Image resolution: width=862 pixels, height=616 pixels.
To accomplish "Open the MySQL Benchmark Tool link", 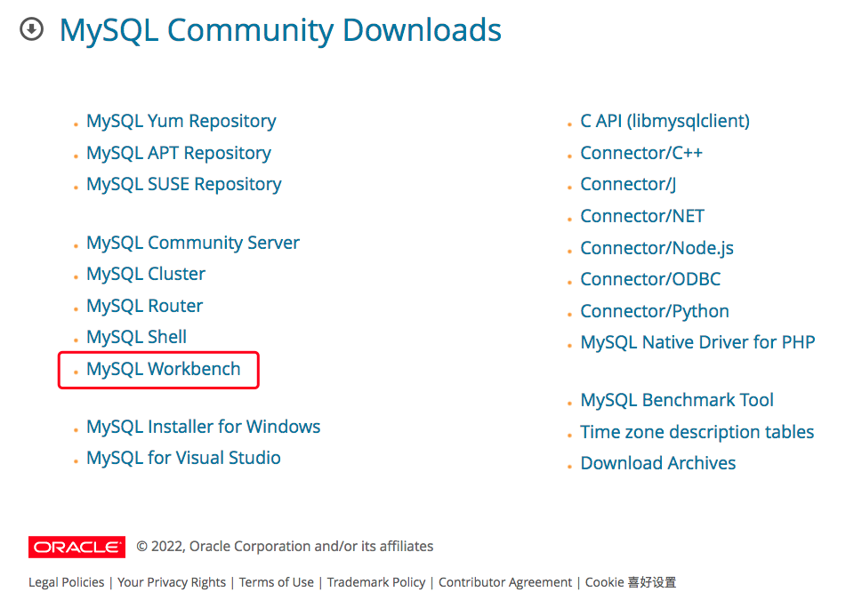I will tap(677, 400).
